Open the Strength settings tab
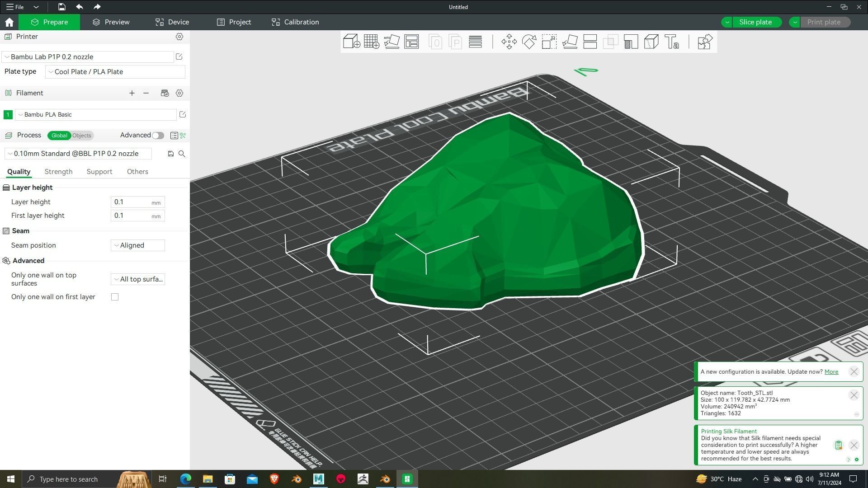This screenshot has height=488, width=868. 58,172
